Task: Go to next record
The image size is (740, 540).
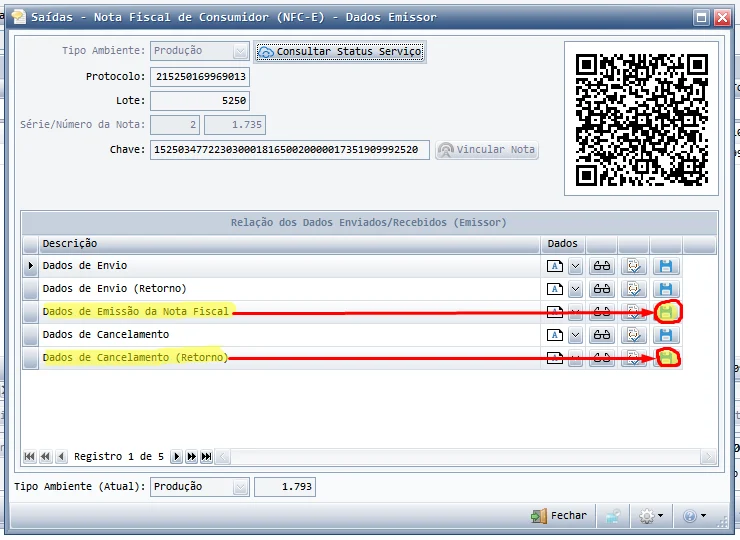Action: tap(176, 456)
